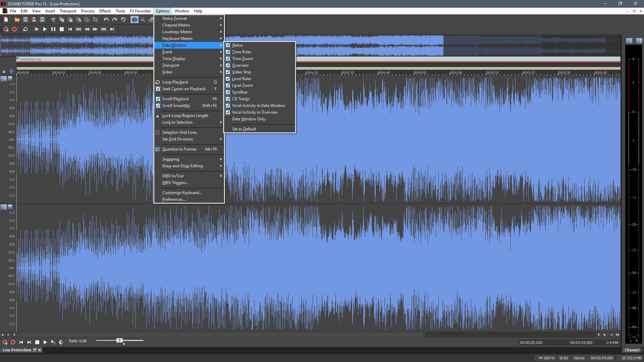Open the FX Favorites menu

[x=140, y=11]
